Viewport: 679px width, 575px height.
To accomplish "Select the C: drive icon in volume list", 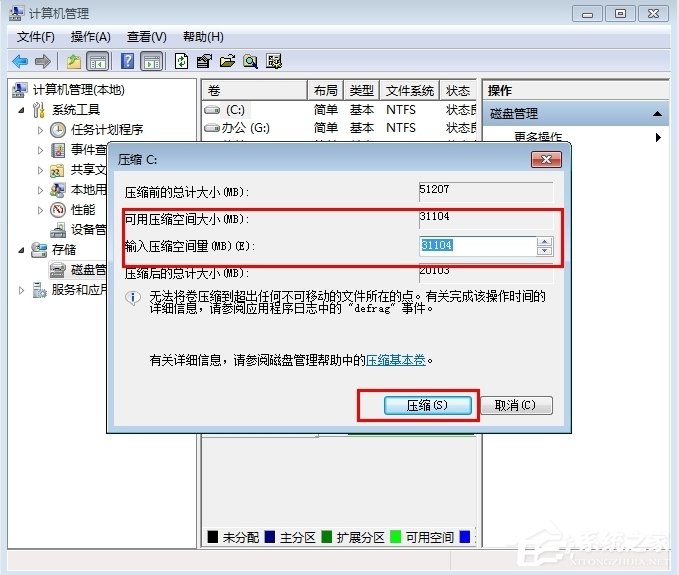I will [x=212, y=110].
